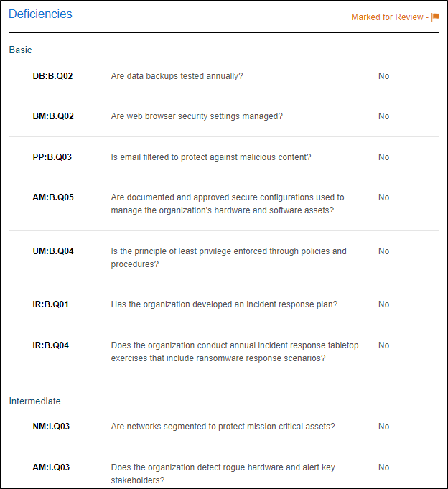Click the data backups tested annually question

tap(177, 76)
